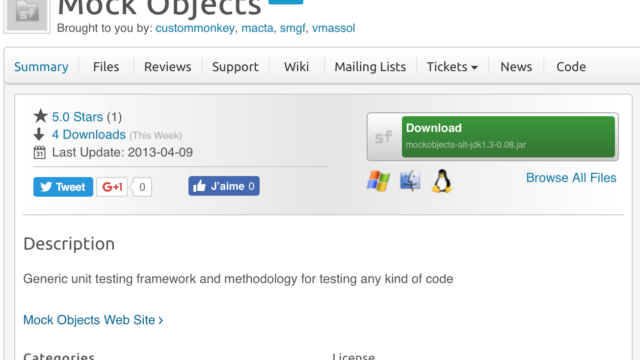640x360 pixels.
Task: Open the Browse All Files link
Action: coord(571,178)
